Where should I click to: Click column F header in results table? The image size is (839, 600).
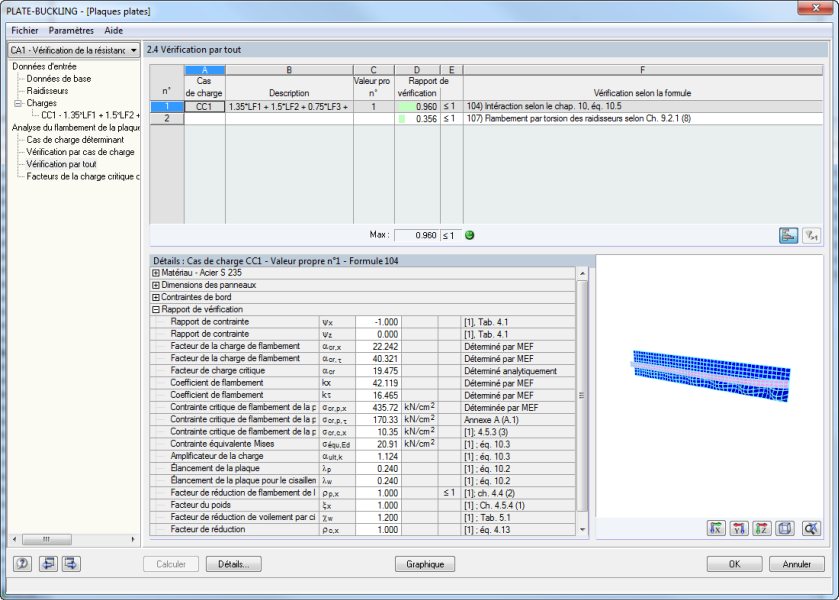[643, 70]
